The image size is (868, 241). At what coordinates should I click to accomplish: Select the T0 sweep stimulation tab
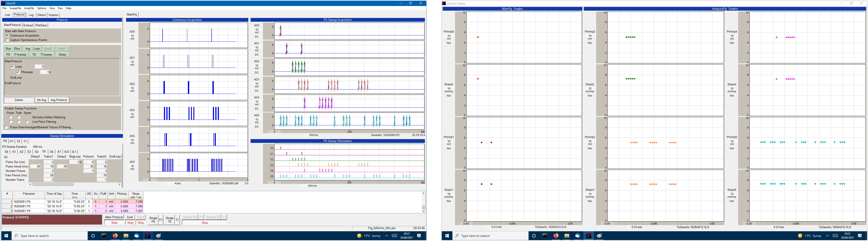pos(18,141)
